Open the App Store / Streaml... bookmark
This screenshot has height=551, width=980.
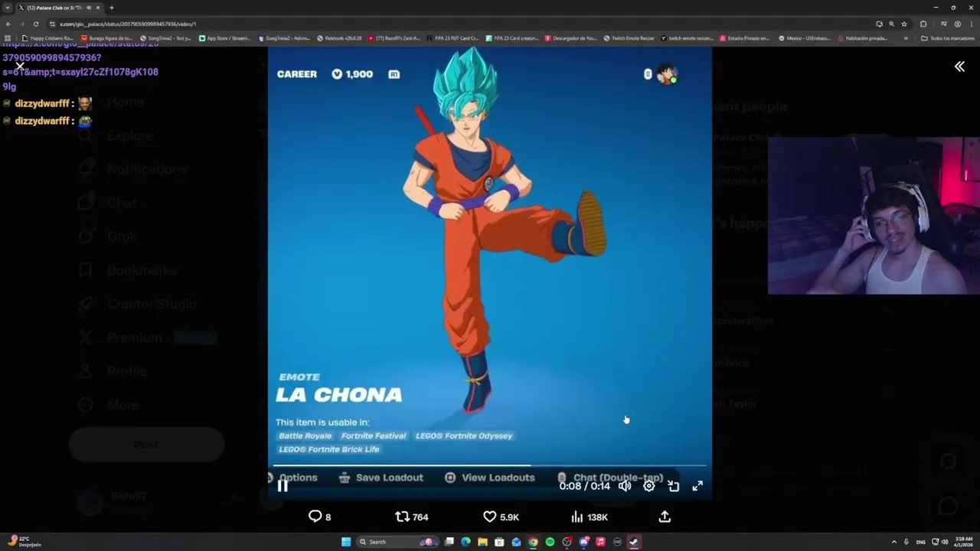click(x=225, y=38)
